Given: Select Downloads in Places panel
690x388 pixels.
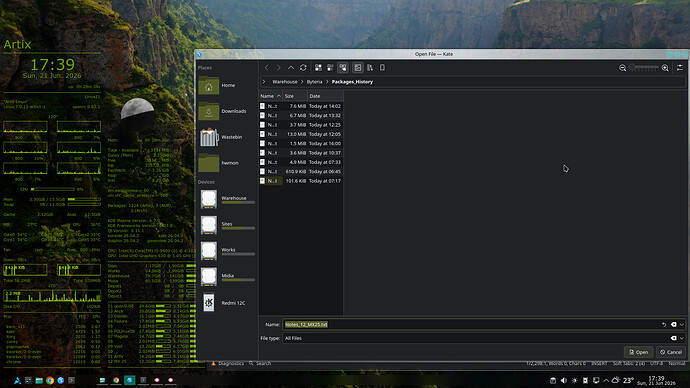Looking at the screenshot, I should click(x=227, y=111).
